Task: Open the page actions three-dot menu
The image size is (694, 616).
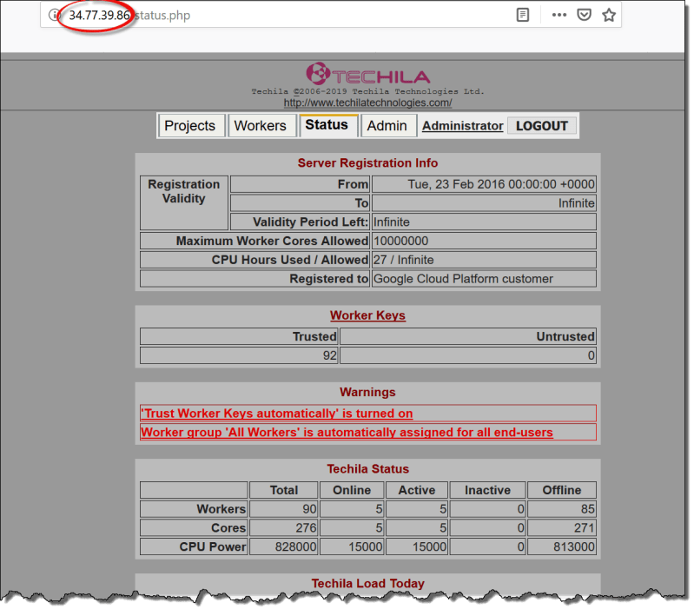Action: (x=559, y=15)
